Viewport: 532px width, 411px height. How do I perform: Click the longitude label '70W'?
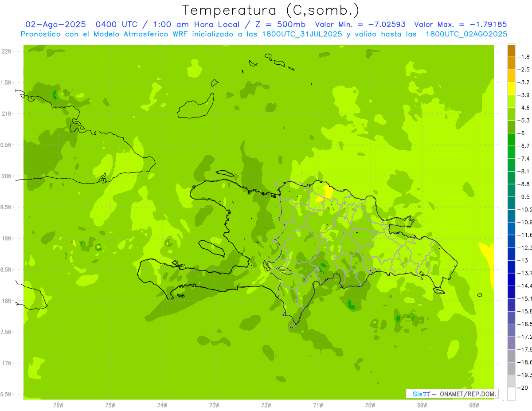point(370,405)
